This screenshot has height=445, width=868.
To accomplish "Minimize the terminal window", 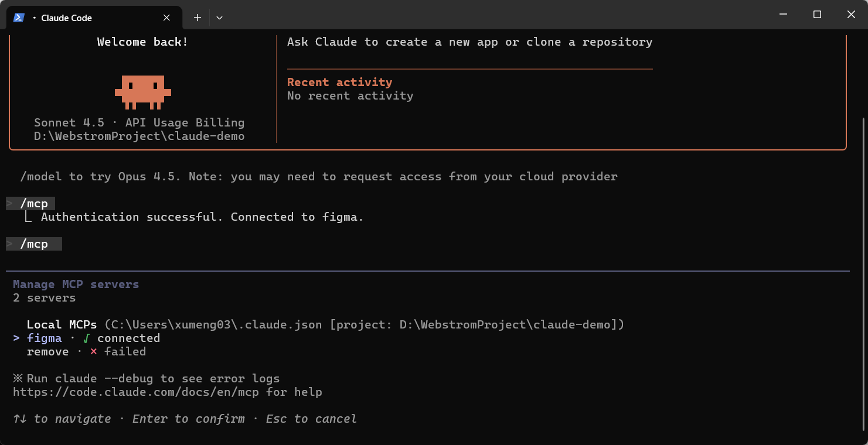I will [783, 15].
